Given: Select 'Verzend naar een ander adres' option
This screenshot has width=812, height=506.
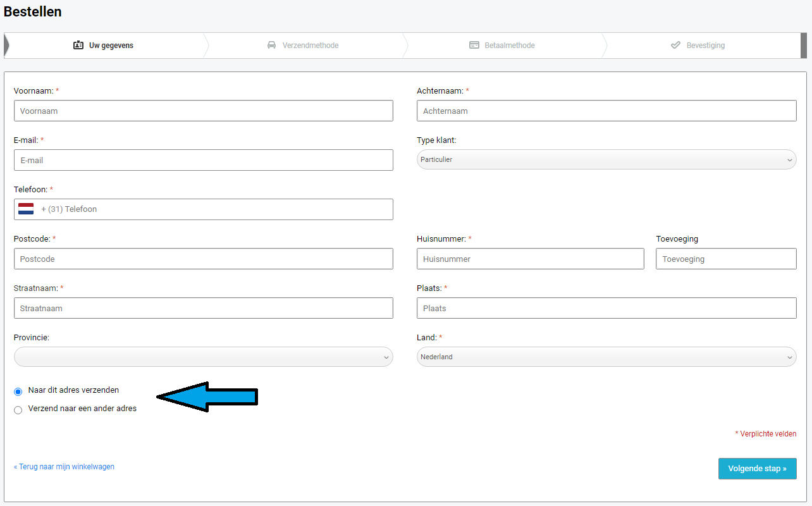Looking at the screenshot, I should 18,410.
